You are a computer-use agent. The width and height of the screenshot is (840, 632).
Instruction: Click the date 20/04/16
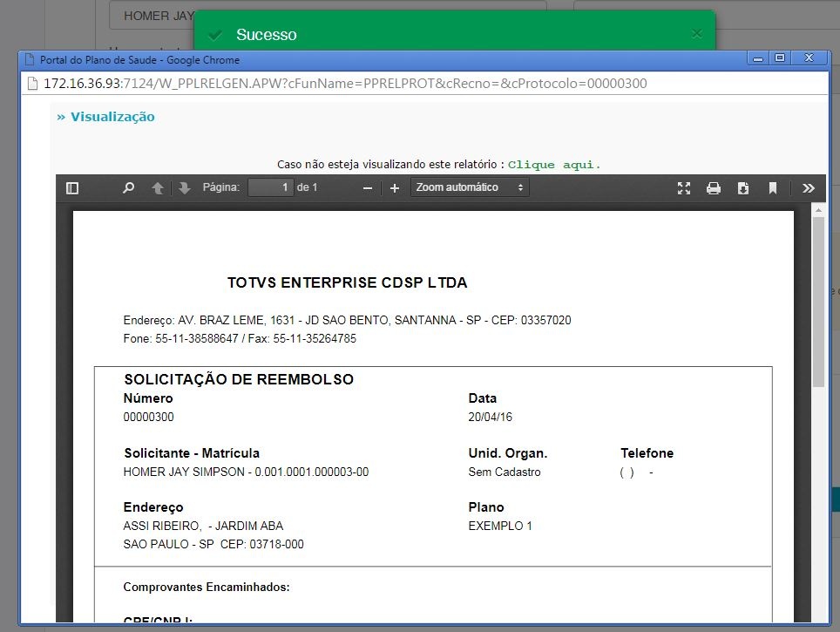491,417
